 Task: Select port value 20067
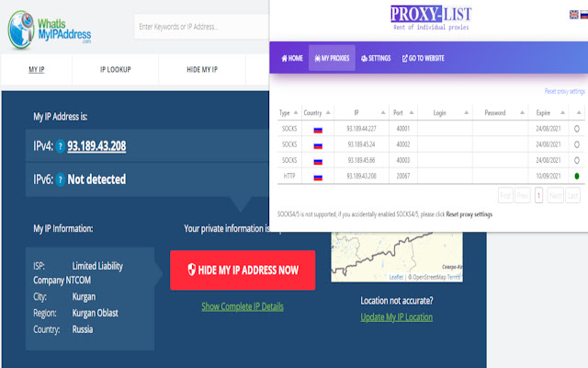point(403,176)
